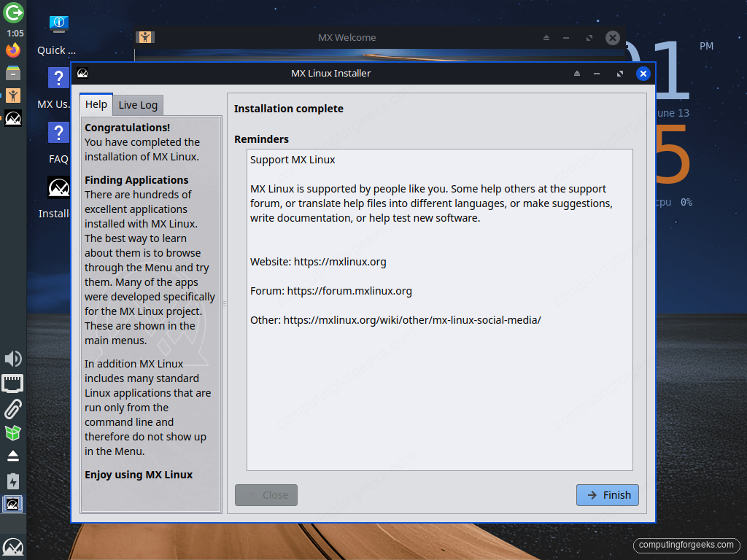Open the FAQ desktop icon
This screenshot has height=560, width=747.
(x=58, y=133)
